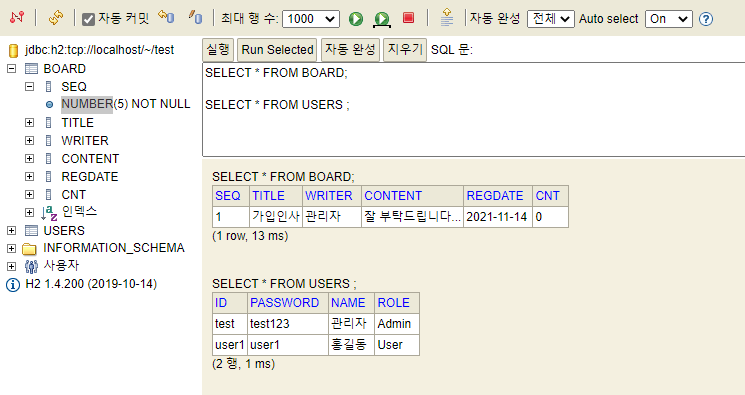The height and width of the screenshot is (395, 745).
Task: Click the INFORMATION_SCHEMA folder icon
Action: tap(29, 249)
